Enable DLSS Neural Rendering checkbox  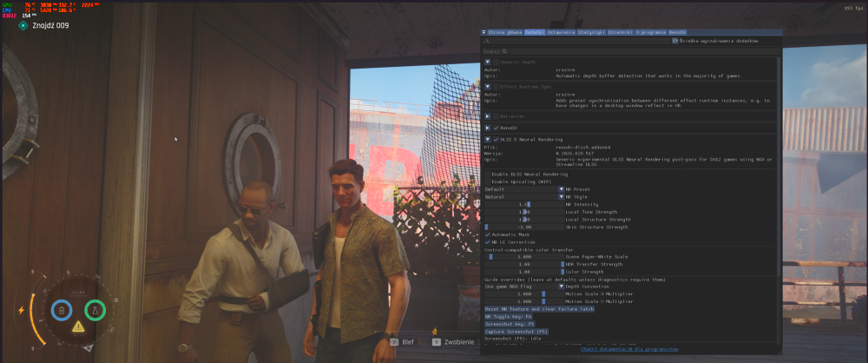coord(487,174)
